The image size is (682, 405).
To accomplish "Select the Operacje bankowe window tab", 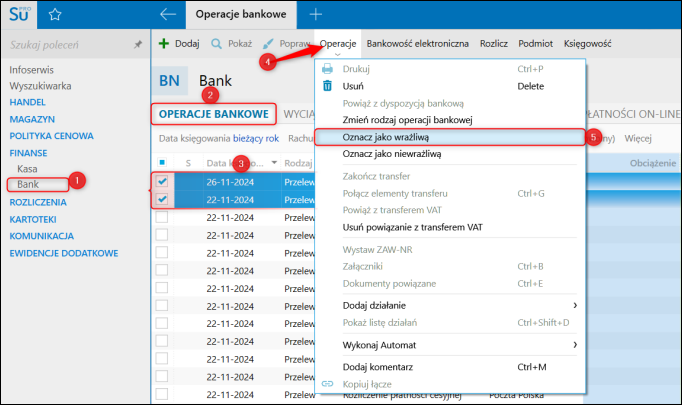I will point(241,14).
